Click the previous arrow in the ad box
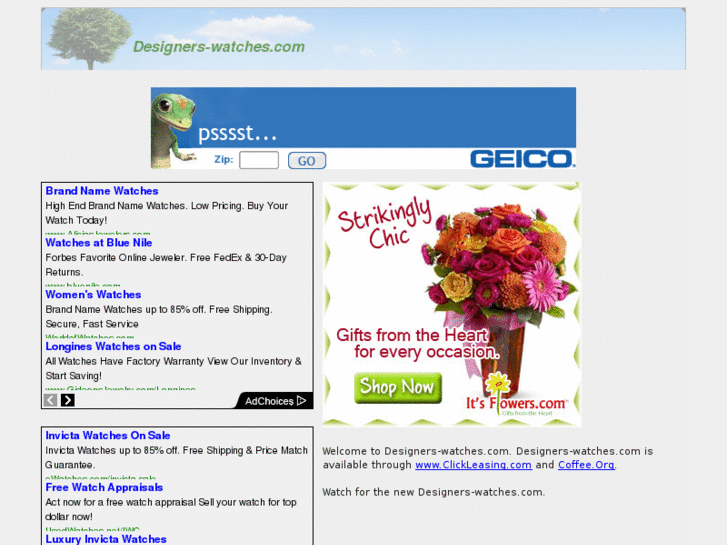 point(51,400)
